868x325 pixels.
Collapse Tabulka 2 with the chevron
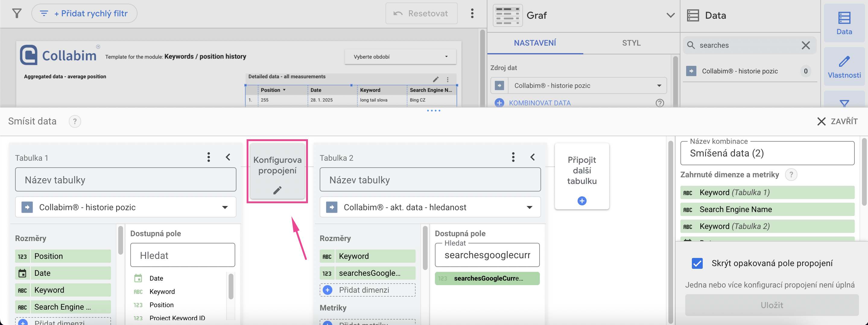click(532, 157)
